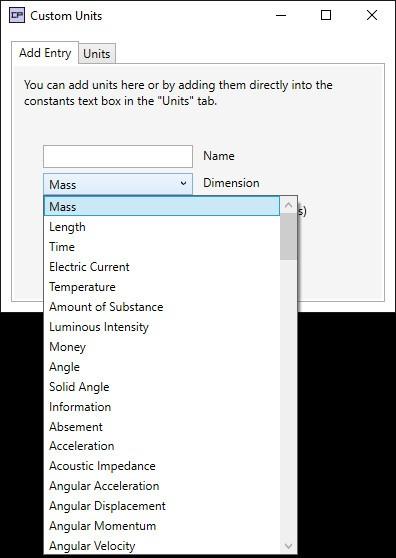Pick Acoustic Impedance from the list

pos(162,466)
